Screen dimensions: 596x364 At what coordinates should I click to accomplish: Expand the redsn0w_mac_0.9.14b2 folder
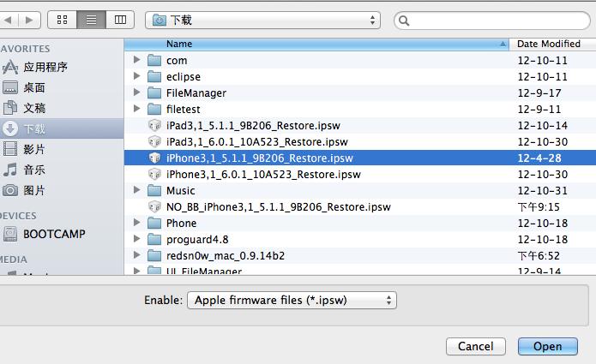click(x=137, y=255)
